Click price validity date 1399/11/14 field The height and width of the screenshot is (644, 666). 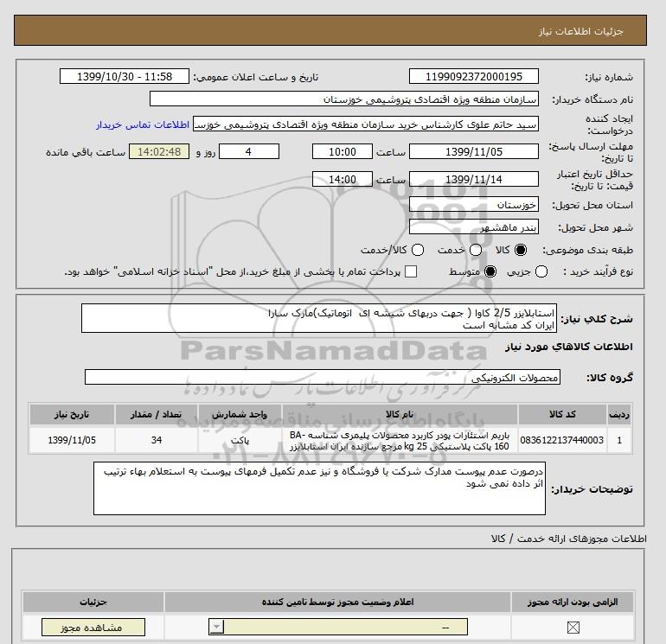click(x=474, y=179)
